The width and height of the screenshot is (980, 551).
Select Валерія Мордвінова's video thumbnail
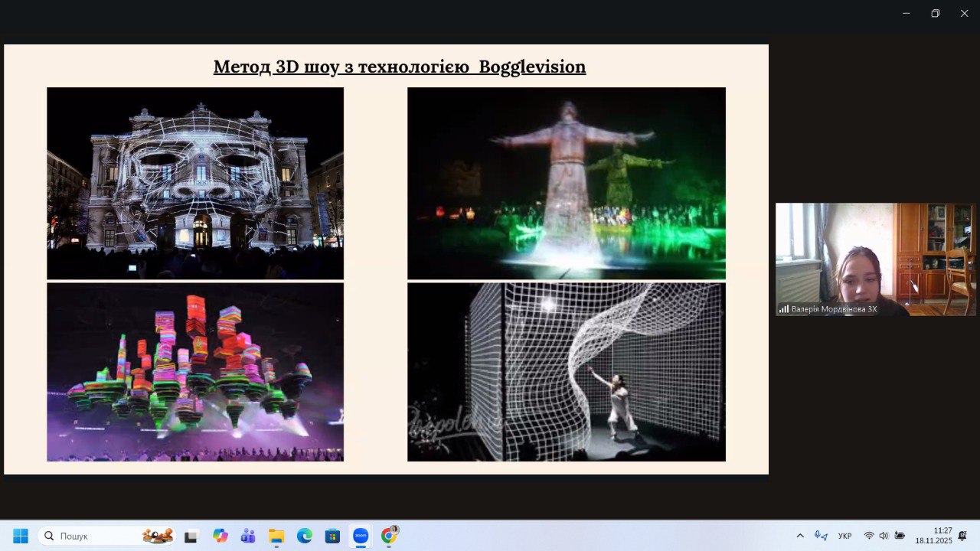pos(875,259)
